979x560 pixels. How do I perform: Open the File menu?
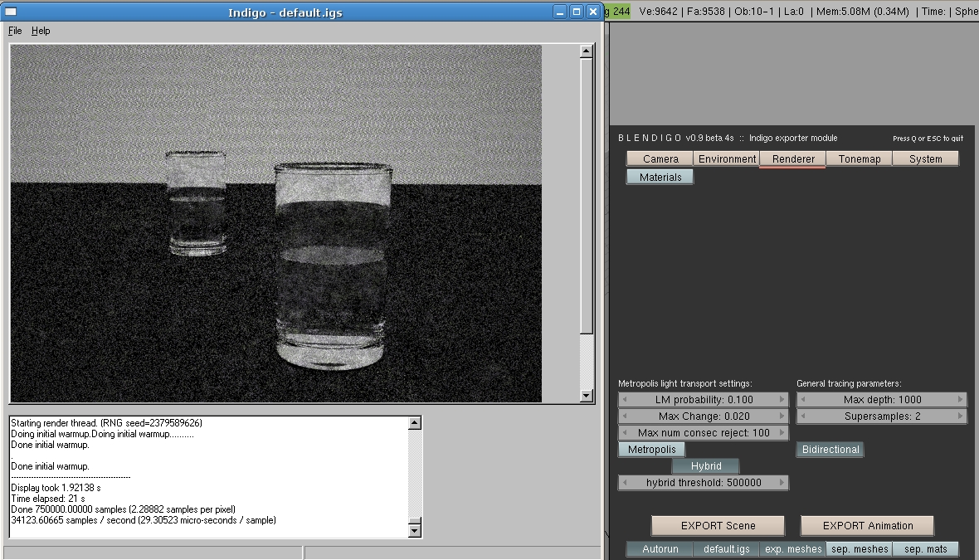[15, 31]
